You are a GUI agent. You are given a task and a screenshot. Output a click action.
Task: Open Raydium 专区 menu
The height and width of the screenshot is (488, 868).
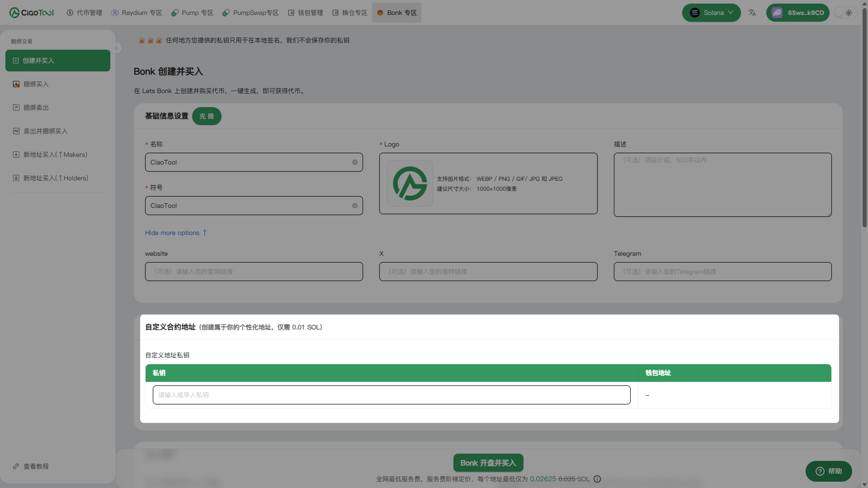click(x=137, y=13)
